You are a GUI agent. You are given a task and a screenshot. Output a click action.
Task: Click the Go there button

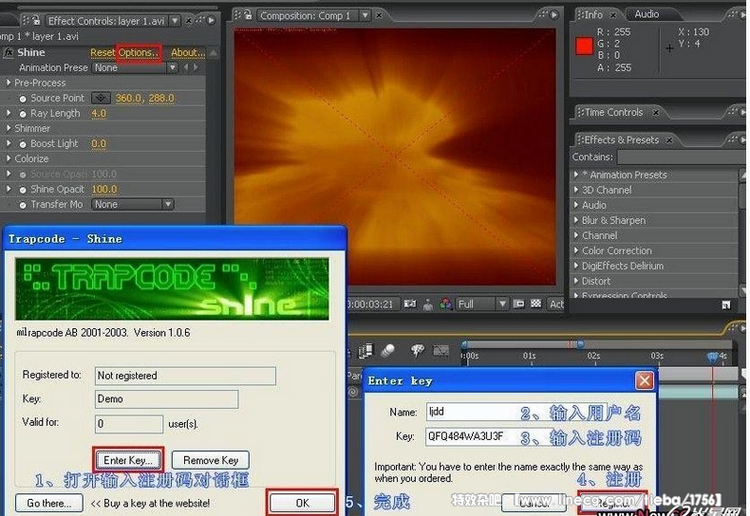[49, 503]
